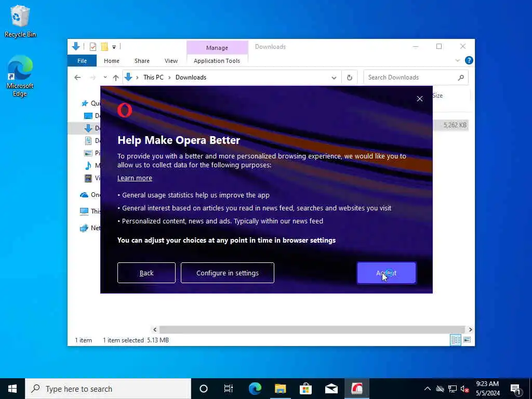Screen dimensions: 532x399
Task: Open Cortana from taskbar
Action: tap(204, 389)
